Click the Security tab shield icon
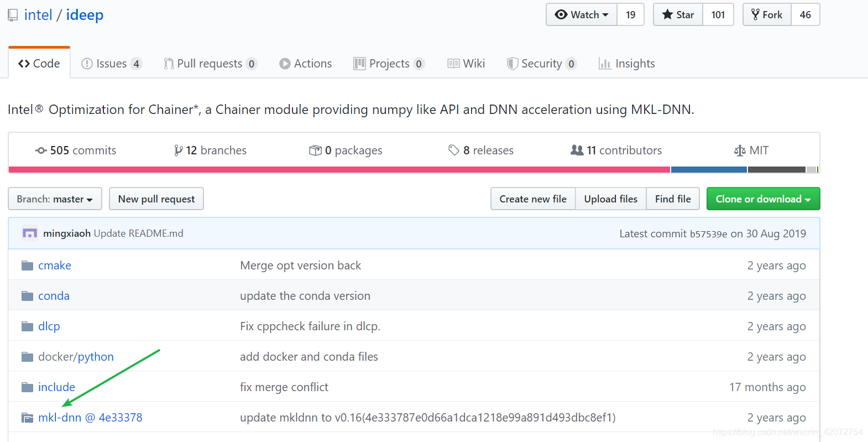The width and height of the screenshot is (868, 442). pyautogui.click(x=513, y=64)
